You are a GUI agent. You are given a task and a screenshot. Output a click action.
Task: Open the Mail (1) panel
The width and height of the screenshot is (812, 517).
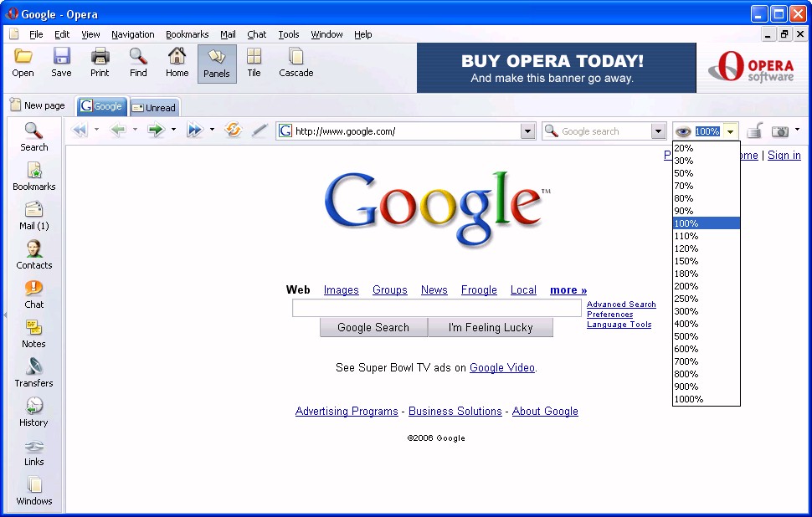[x=34, y=215]
